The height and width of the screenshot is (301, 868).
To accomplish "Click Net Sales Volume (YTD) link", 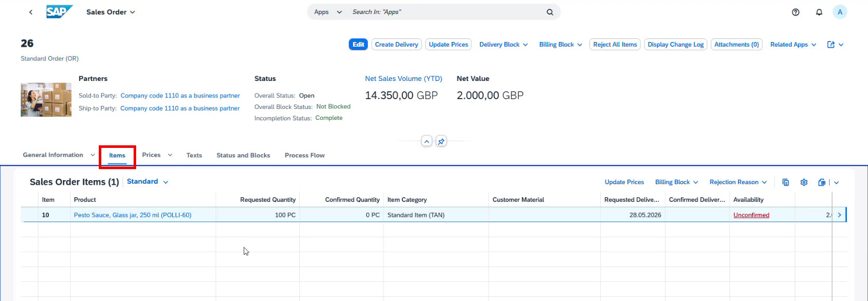I will (x=403, y=79).
